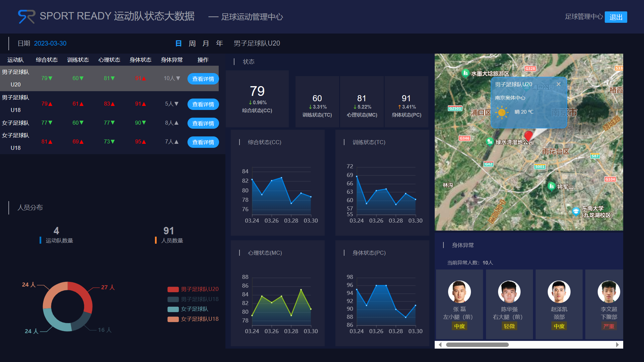The image size is (644, 362).
Task: Click the 81 心理状态(MC) summary card
Action: (x=362, y=102)
